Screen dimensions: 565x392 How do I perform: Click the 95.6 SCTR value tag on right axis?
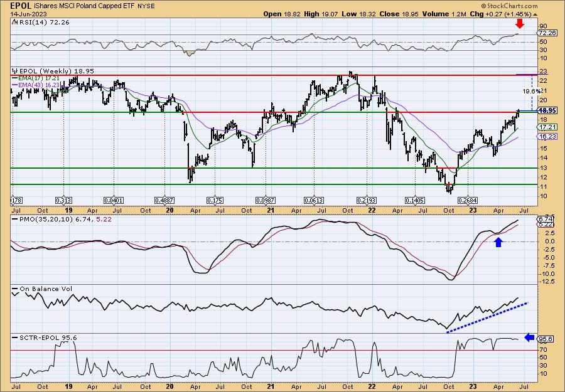click(546, 339)
